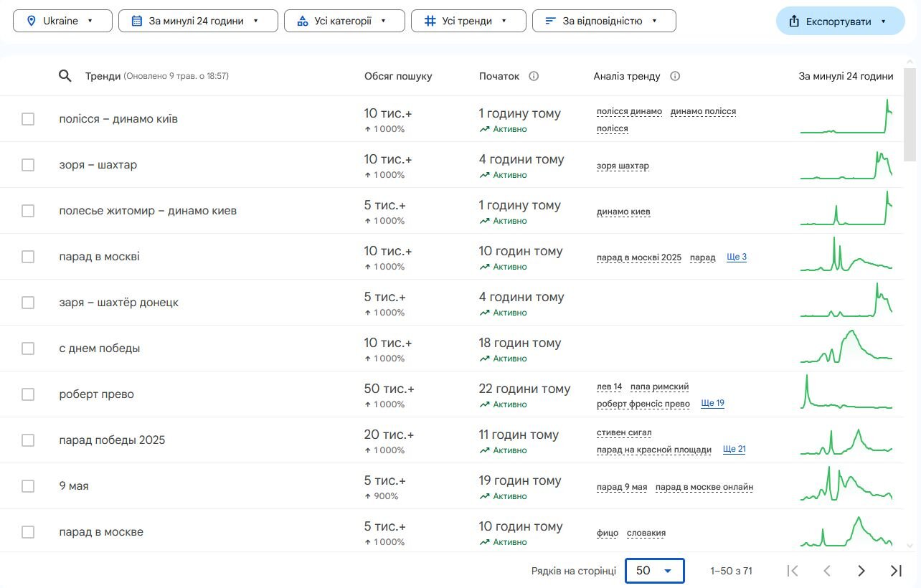Click the location pin icon for Ukraine
Viewport: 921px width, 588px height.
tap(31, 21)
